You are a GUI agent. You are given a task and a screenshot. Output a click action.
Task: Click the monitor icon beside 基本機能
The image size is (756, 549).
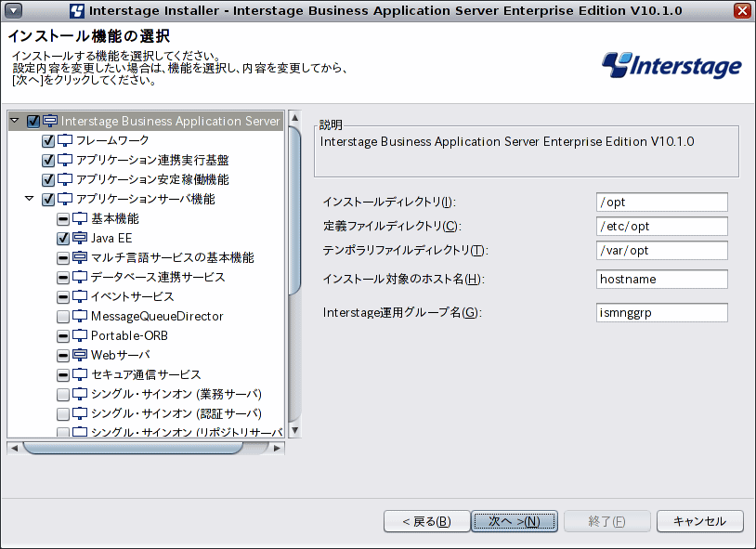pos(80,218)
